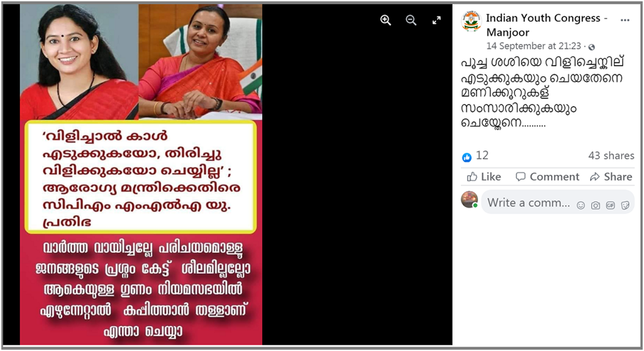The height and width of the screenshot is (351, 644).
Task: Zoom out of the photo
Action: pos(410,20)
